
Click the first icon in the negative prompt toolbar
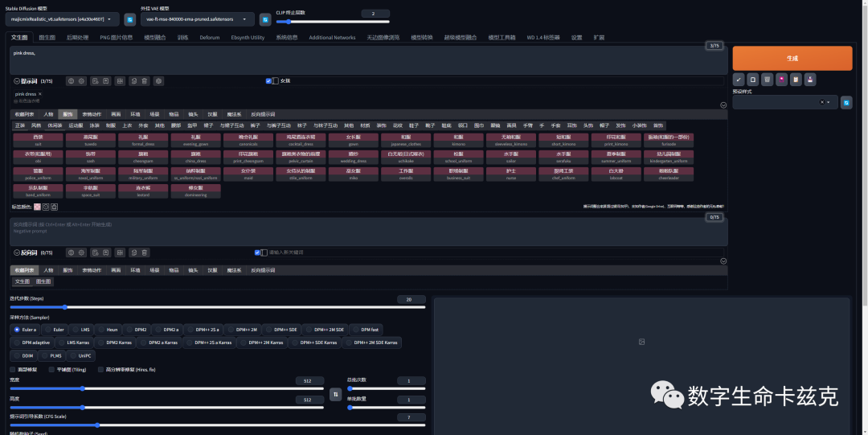71,252
